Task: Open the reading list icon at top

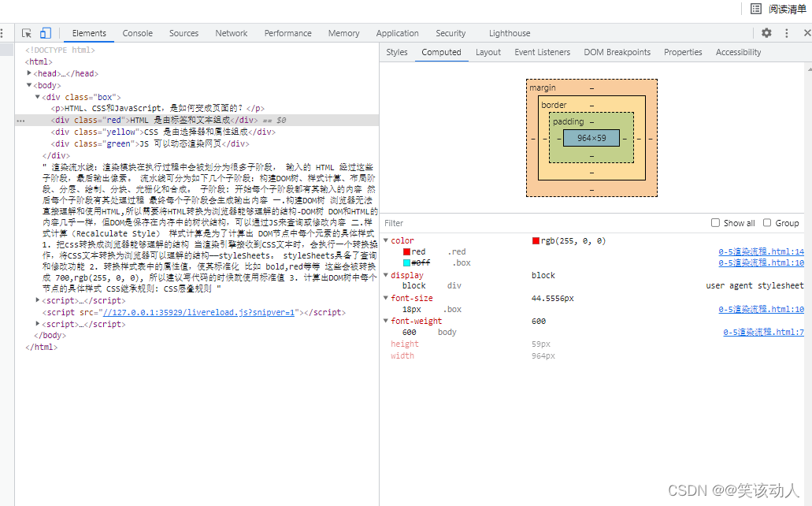Action: [x=756, y=9]
